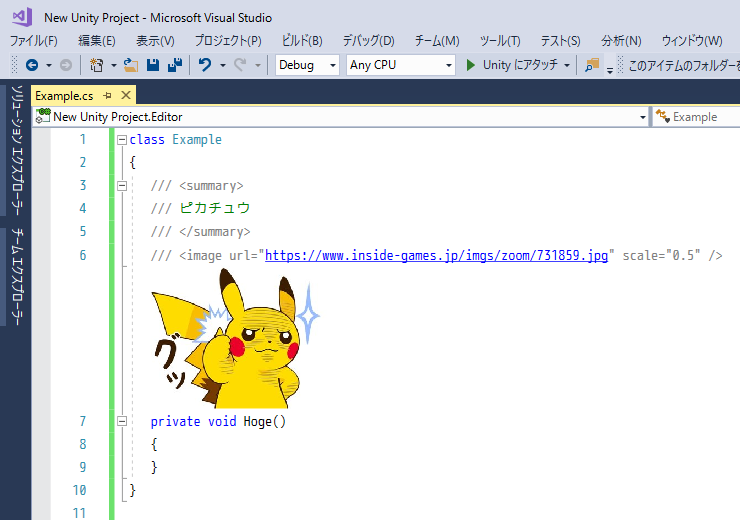Open the ビルド(B) menu
The height and width of the screenshot is (520, 740).
[302, 41]
